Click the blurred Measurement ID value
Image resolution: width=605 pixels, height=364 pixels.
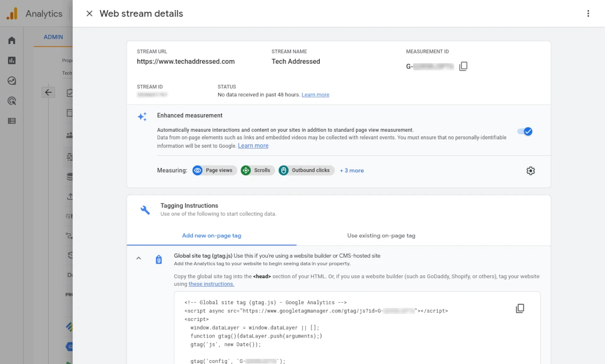pos(430,67)
